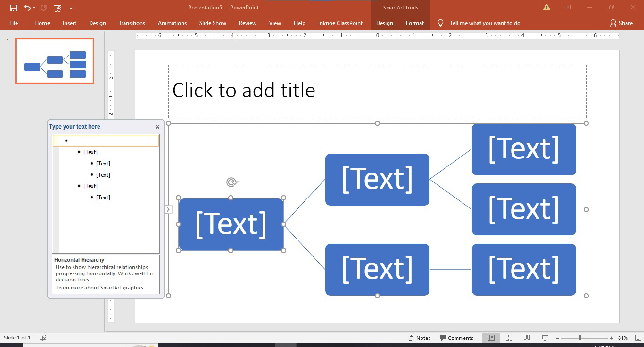Switch to the Insert tab
Viewport: 644px width, 347px height.
tap(69, 23)
